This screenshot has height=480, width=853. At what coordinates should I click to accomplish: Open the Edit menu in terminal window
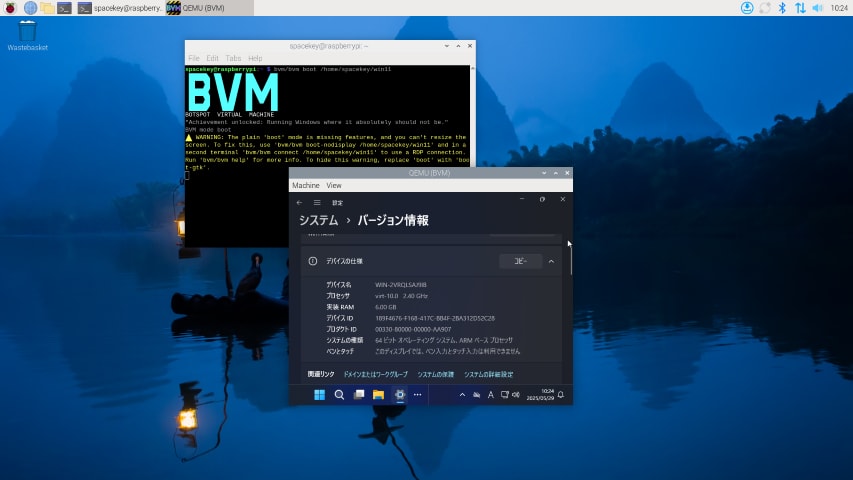[x=212, y=58]
